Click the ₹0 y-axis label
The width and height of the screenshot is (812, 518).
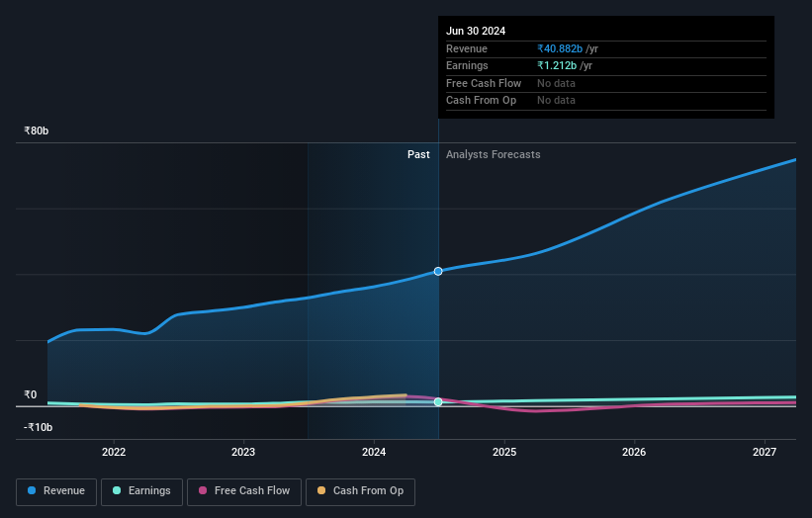[30, 394]
